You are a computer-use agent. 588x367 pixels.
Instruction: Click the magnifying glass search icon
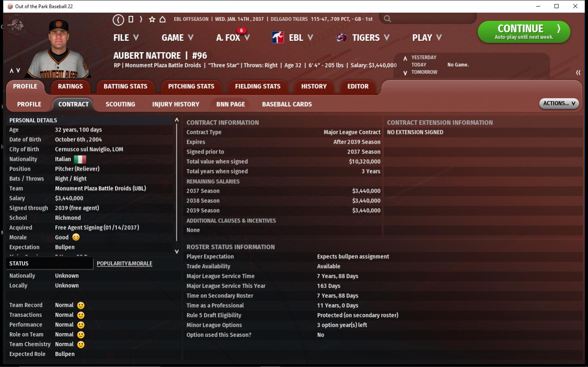pos(387,19)
